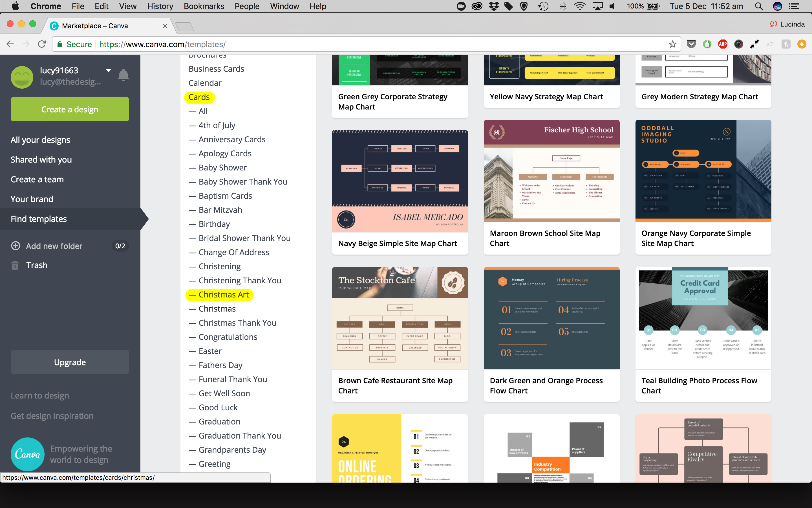Open the Edit menu
The height and width of the screenshot is (508, 812).
click(101, 6)
